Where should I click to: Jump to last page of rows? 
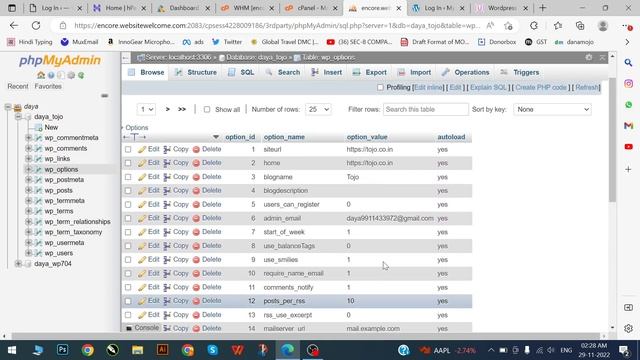click(x=182, y=109)
